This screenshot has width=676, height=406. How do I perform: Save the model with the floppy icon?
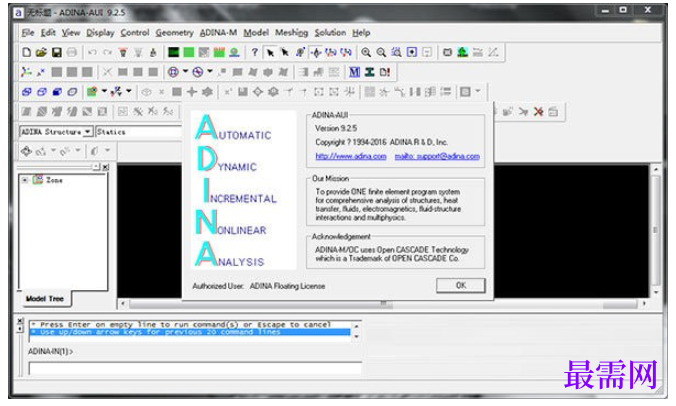tap(56, 52)
